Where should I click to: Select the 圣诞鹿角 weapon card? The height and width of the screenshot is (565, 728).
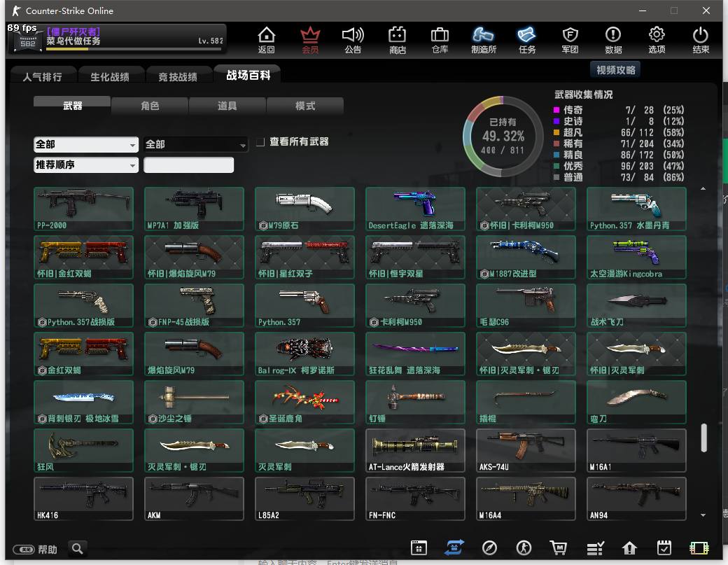tap(304, 402)
